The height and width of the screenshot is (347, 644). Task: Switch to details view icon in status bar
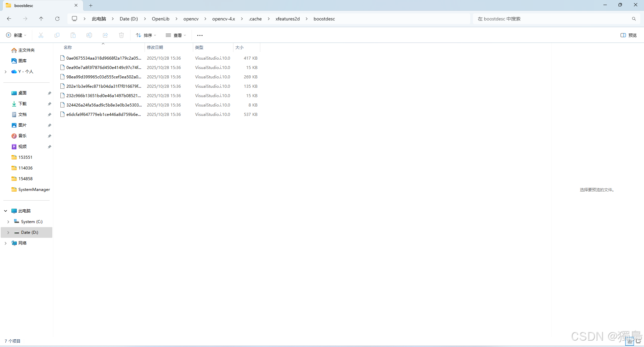pos(630,341)
